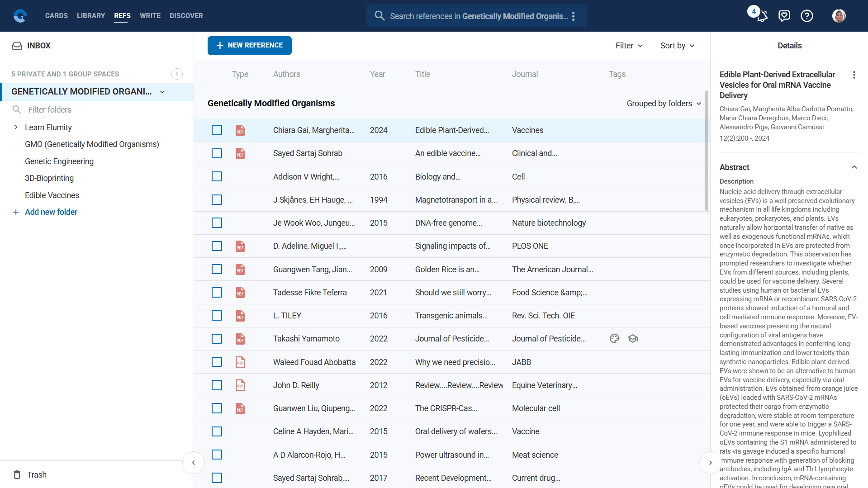Click the graduation cap icon on Takashi Yamamoto row
The width and height of the screenshot is (868, 488).
pyautogui.click(x=633, y=339)
